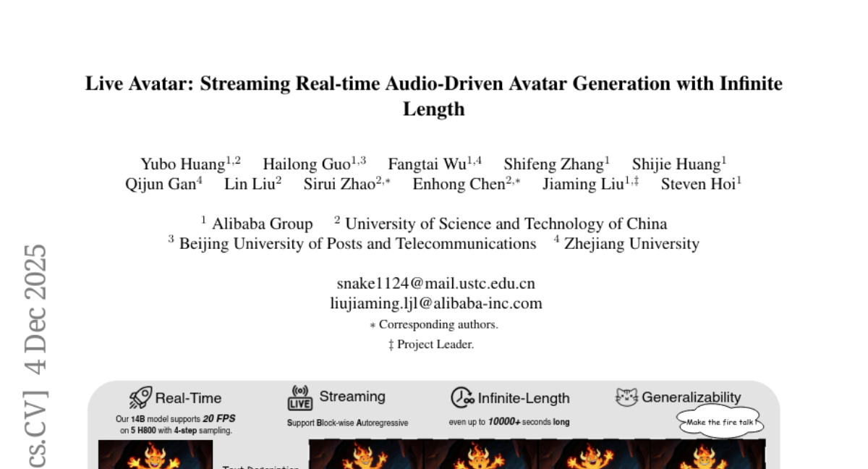
Task: Click the Alibaba Group affiliation
Action: (x=262, y=224)
